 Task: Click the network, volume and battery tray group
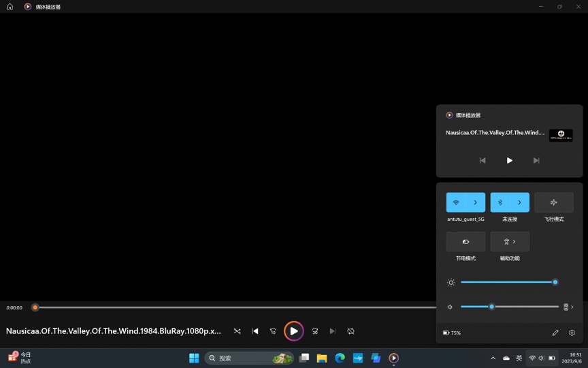click(x=542, y=358)
